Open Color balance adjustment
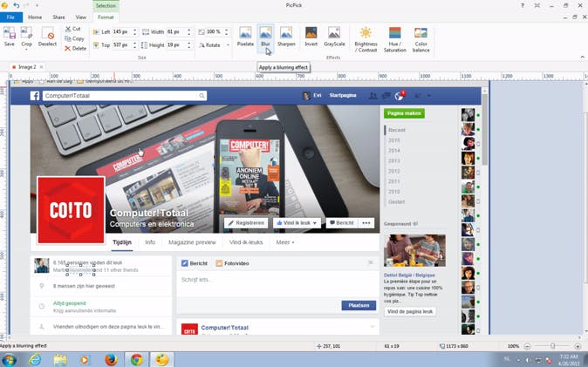Viewport: 588px width, 367px height. tap(420, 39)
